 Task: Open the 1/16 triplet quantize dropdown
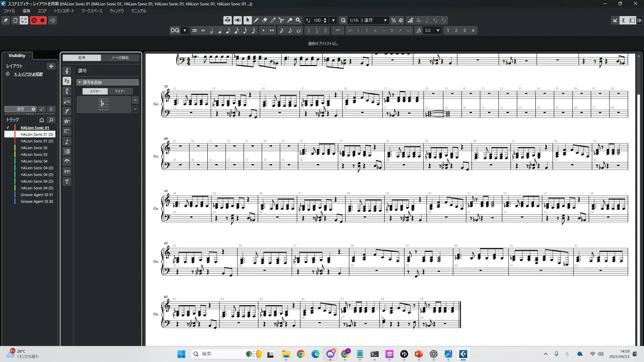coord(385,20)
